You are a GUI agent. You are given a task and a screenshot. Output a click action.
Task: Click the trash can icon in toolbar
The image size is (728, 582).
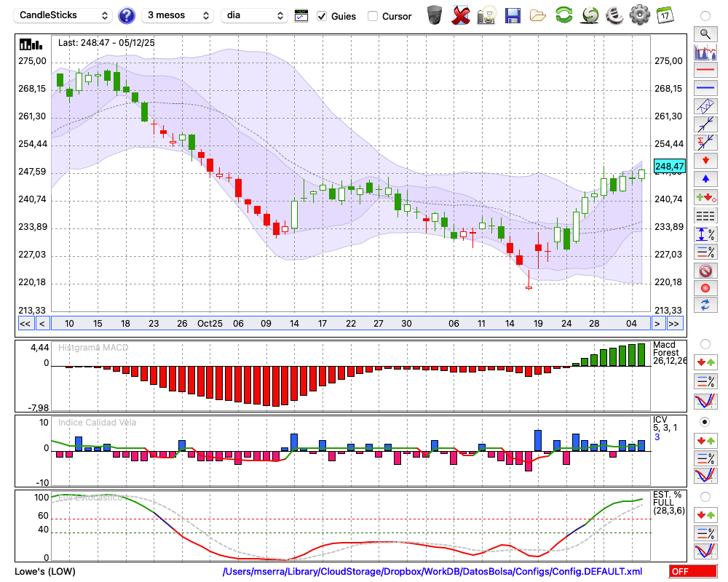click(x=435, y=15)
